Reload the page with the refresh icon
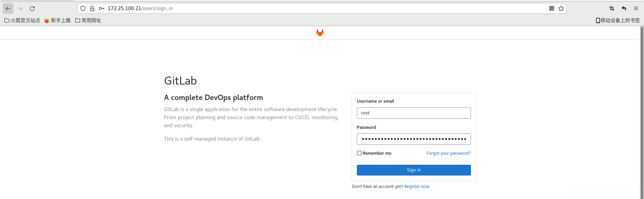This screenshot has height=199, width=644. 32,8
